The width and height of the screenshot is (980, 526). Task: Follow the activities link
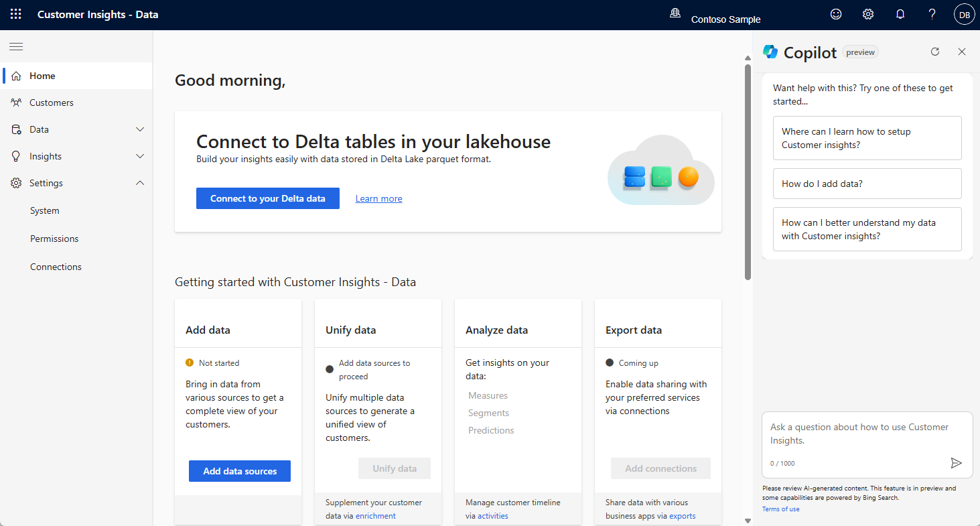pos(493,516)
